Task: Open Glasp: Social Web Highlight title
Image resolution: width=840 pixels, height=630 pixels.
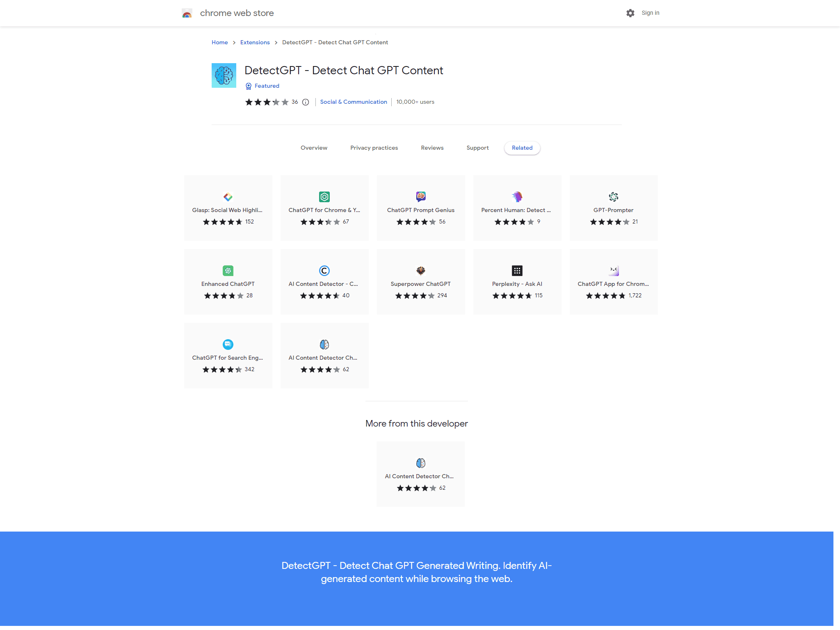Action: [227, 210]
